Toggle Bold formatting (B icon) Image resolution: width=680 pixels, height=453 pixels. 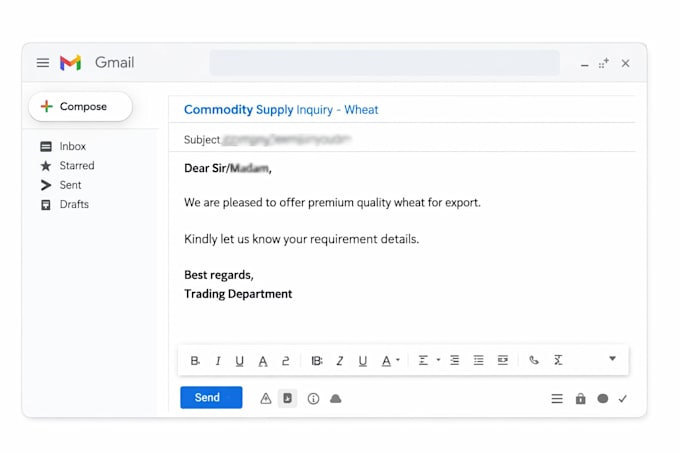[x=195, y=361]
